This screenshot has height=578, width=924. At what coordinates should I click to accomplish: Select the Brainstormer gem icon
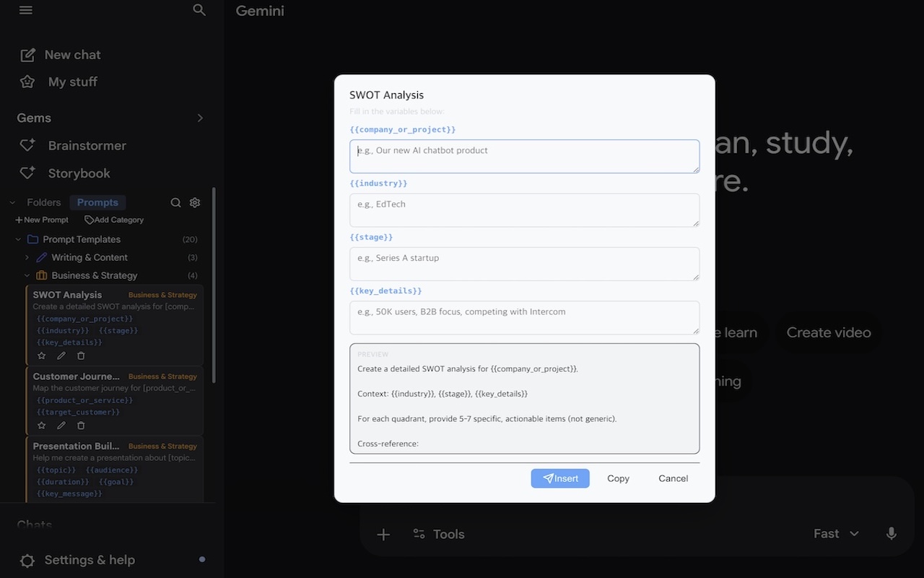pos(27,145)
